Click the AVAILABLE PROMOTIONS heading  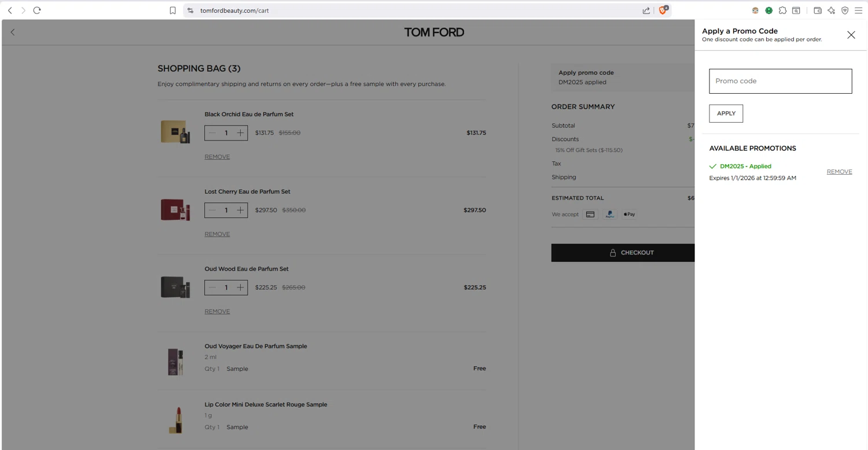pos(752,149)
